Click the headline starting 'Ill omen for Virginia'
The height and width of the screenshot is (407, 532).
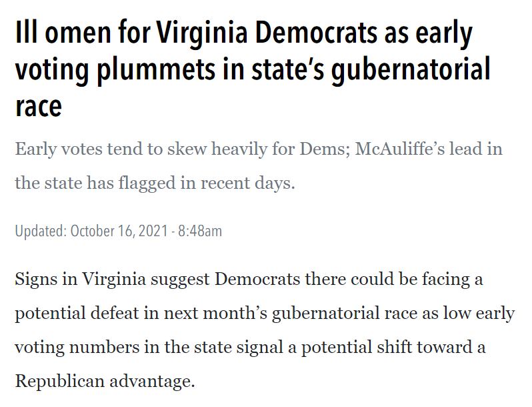(x=243, y=34)
